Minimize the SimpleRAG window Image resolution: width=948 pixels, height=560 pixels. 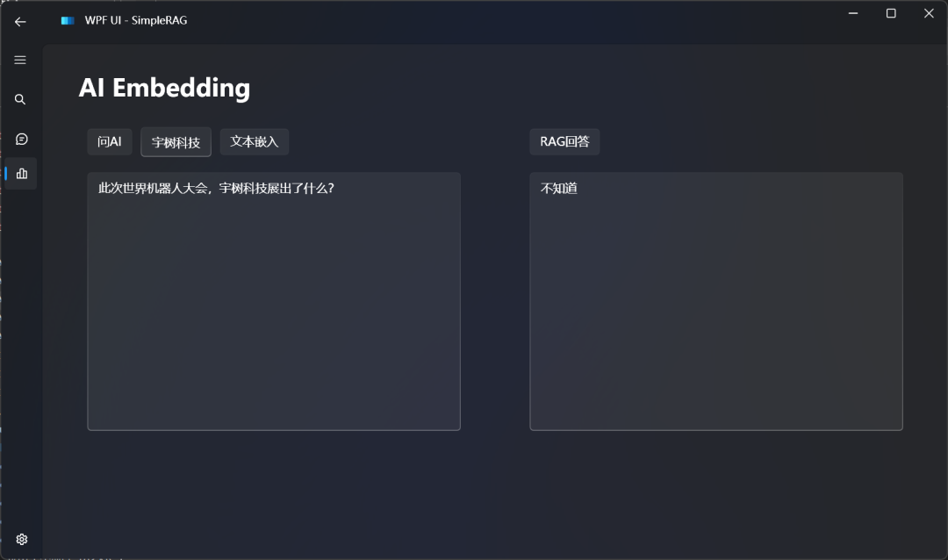click(853, 13)
